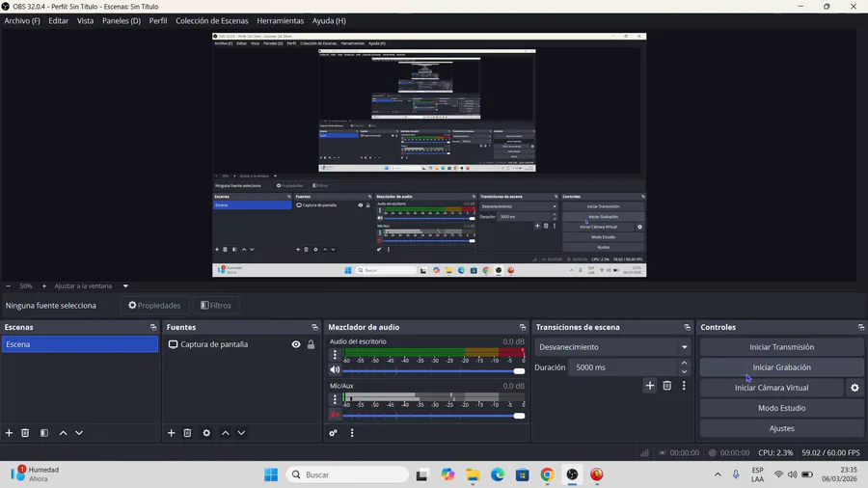The height and width of the screenshot is (488, 868).
Task: Hide Captura de pantalla source eye icon
Action: (x=296, y=344)
